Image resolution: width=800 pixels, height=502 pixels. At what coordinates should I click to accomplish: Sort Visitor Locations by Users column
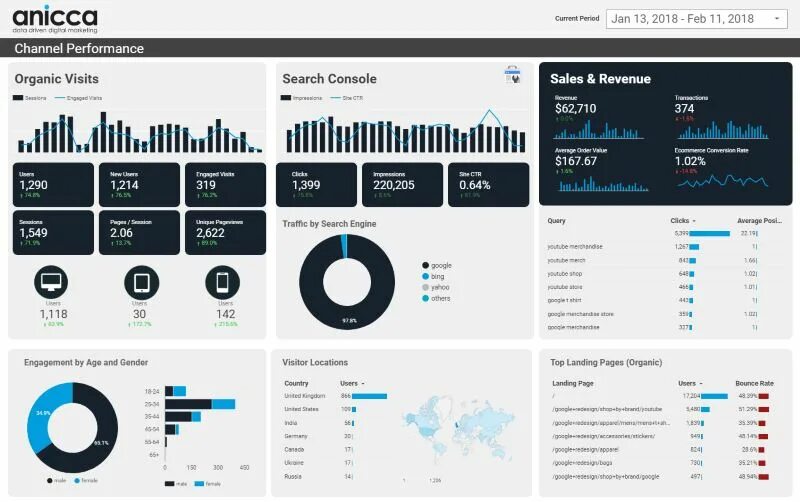(x=352, y=383)
